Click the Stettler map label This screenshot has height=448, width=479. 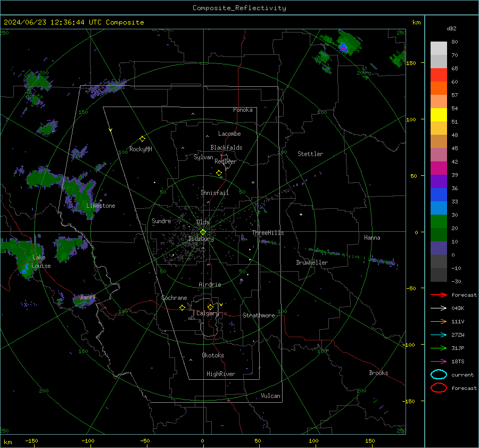coord(310,154)
